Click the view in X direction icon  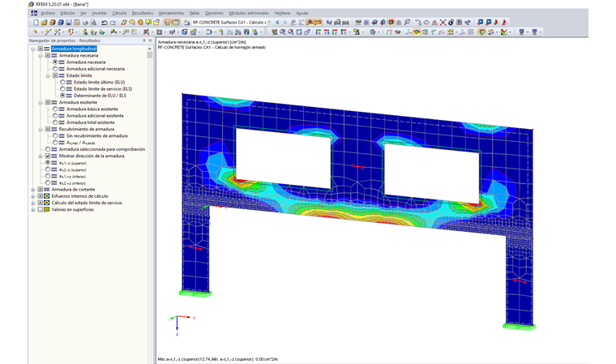319,32
